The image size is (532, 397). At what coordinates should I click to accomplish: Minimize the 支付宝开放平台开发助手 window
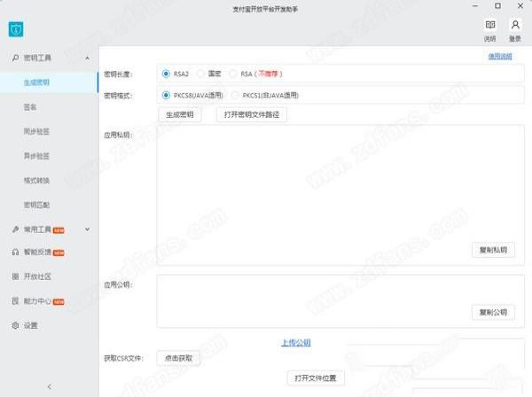(475, 6)
